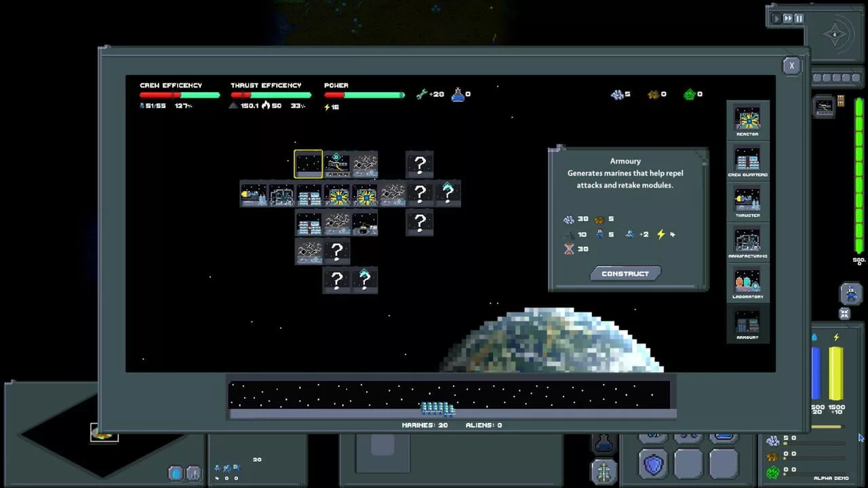Click the brown ore resource icon in the stats bar

click(653, 95)
